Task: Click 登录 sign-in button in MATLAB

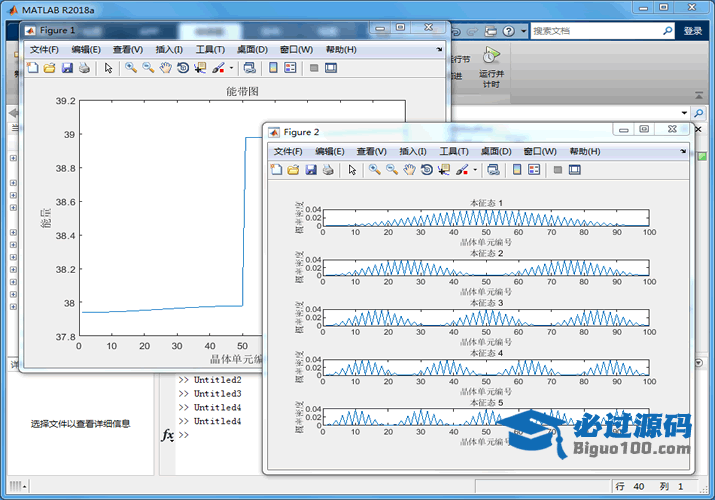Action: pyautogui.click(x=693, y=31)
